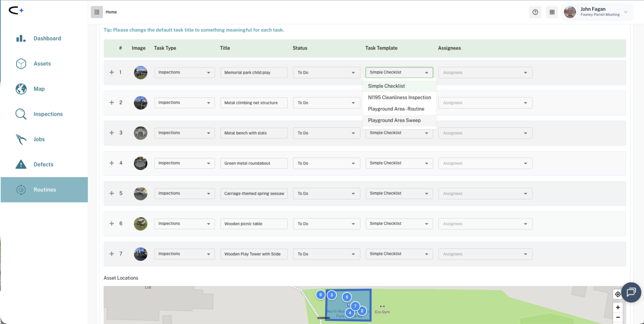The height and width of the screenshot is (324, 644).
Task: Zoom out on the asset map
Action: click(618, 318)
